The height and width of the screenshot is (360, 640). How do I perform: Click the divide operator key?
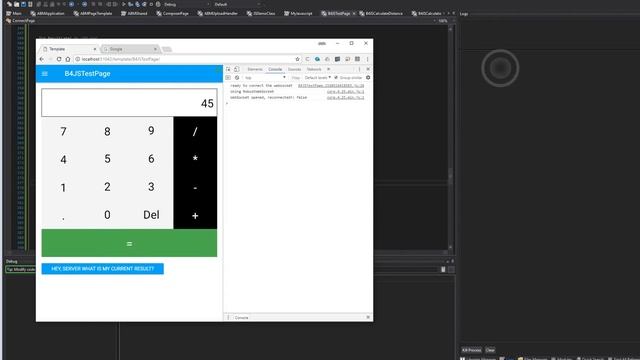[195, 131]
